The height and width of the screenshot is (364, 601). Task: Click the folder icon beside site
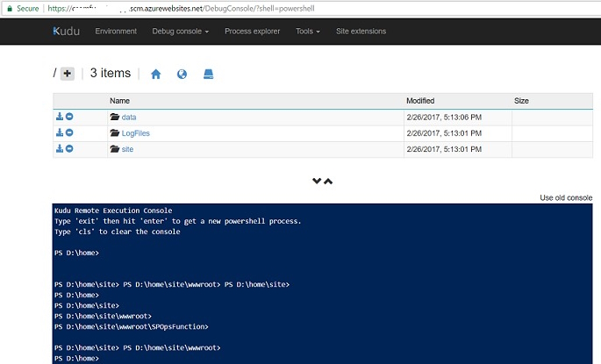click(115, 149)
